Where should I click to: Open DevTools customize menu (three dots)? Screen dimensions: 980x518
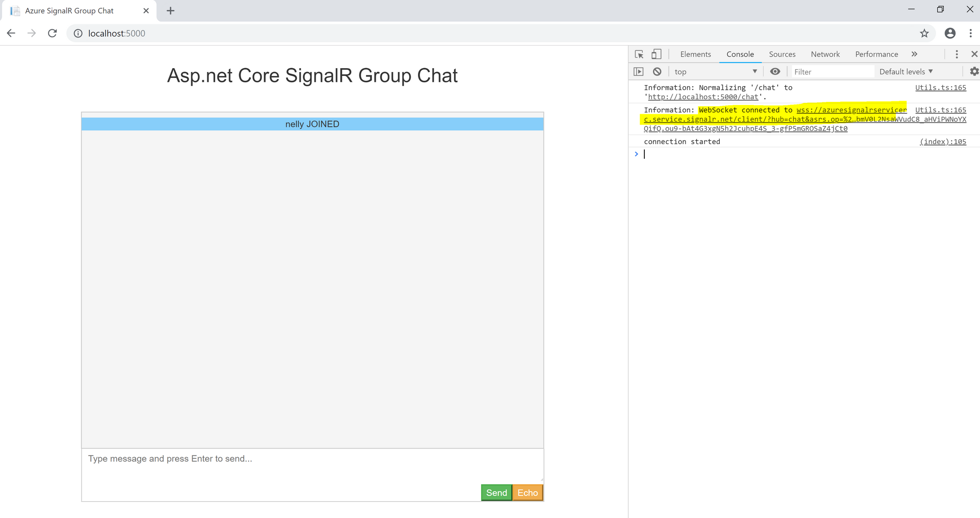point(956,54)
